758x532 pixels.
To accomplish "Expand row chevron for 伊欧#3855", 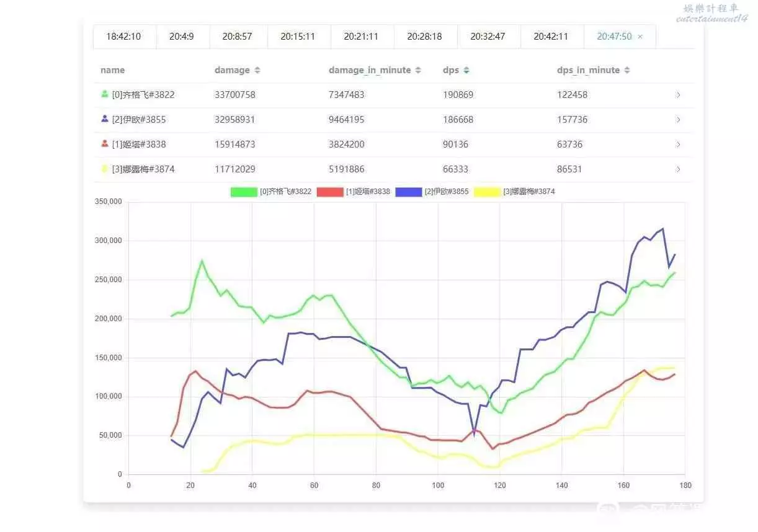I will (678, 120).
